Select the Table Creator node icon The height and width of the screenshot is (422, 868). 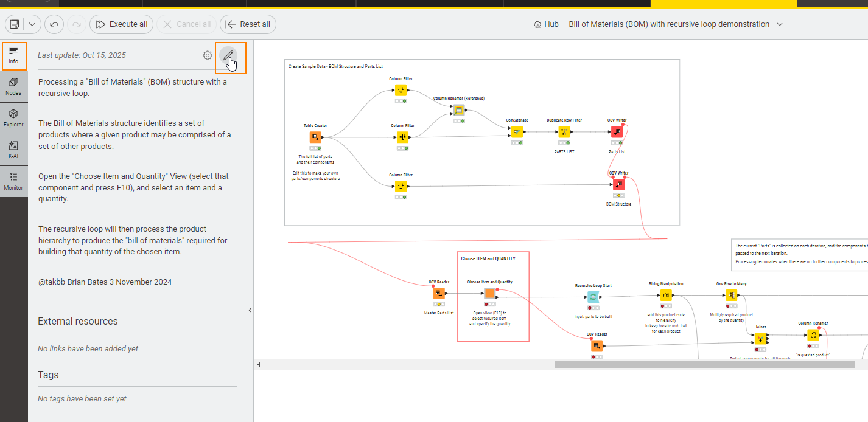point(315,137)
